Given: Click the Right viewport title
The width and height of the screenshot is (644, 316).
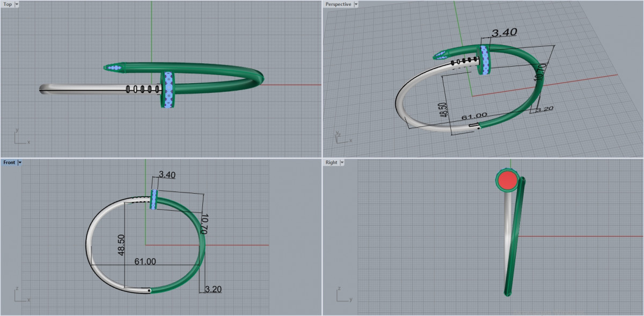Looking at the screenshot, I should pyautogui.click(x=331, y=162).
